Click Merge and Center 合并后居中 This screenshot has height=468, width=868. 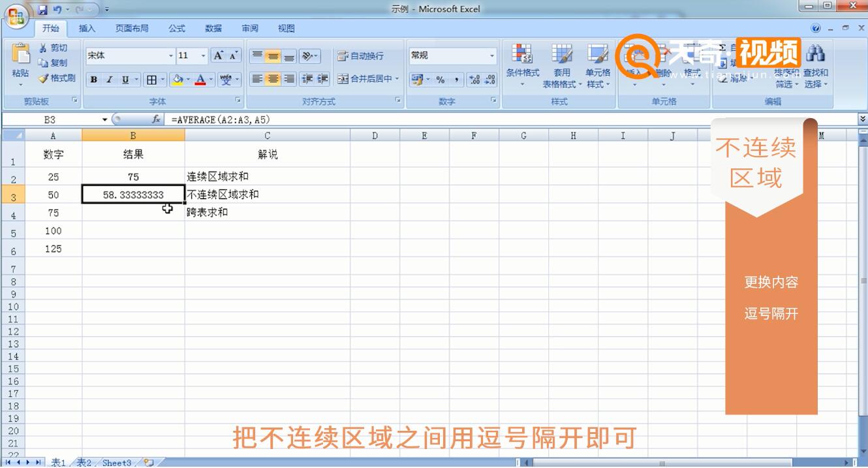coord(368,79)
